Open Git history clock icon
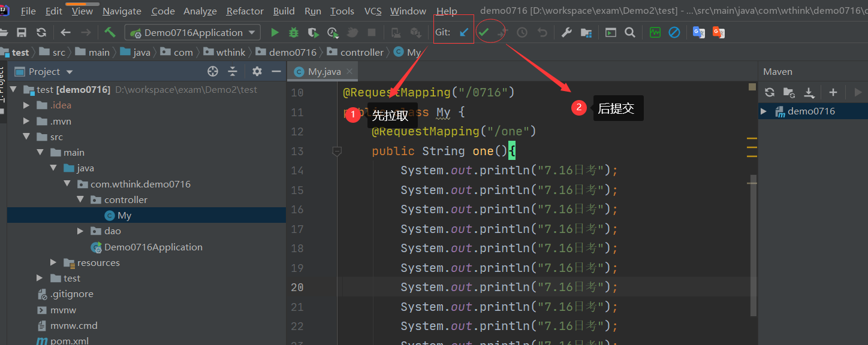868x345 pixels. [x=522, y=32]
